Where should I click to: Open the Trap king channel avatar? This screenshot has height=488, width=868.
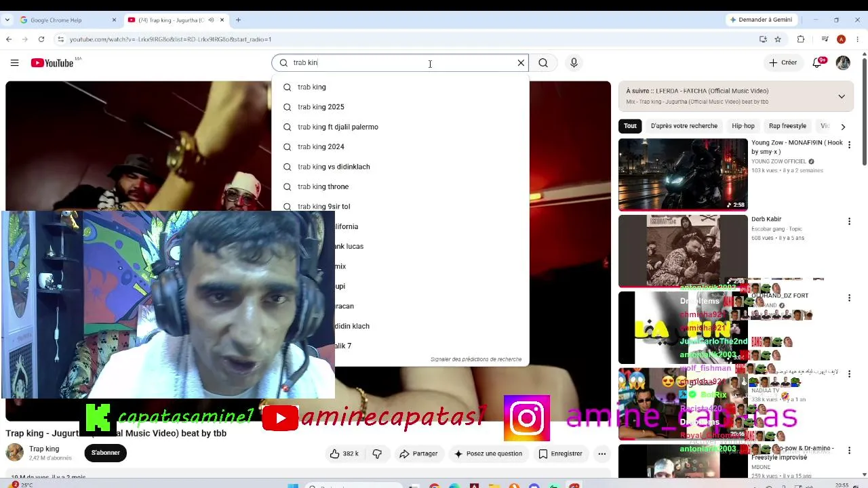point(15,453)
